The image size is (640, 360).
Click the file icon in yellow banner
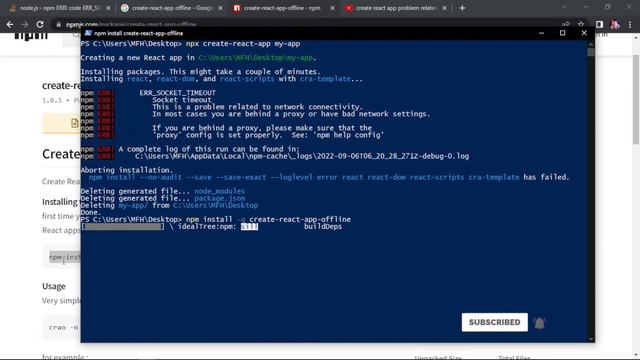pyautogui.click(x=75, y=123)
